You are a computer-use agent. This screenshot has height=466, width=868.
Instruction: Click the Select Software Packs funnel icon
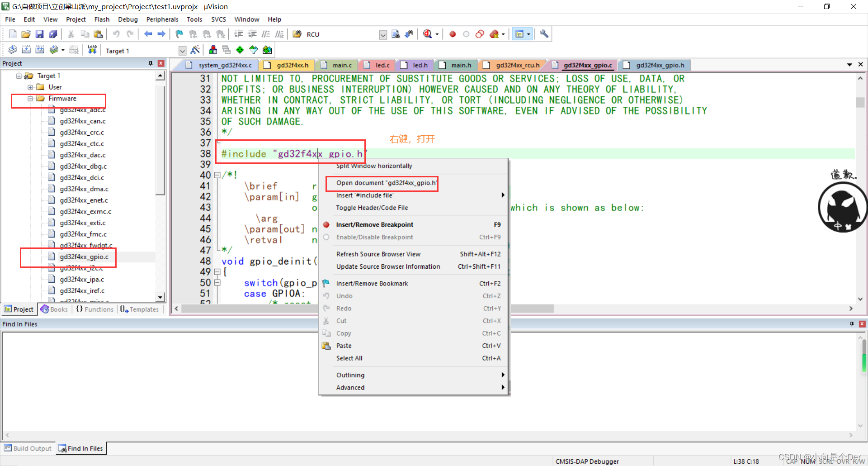pos(254,50)
